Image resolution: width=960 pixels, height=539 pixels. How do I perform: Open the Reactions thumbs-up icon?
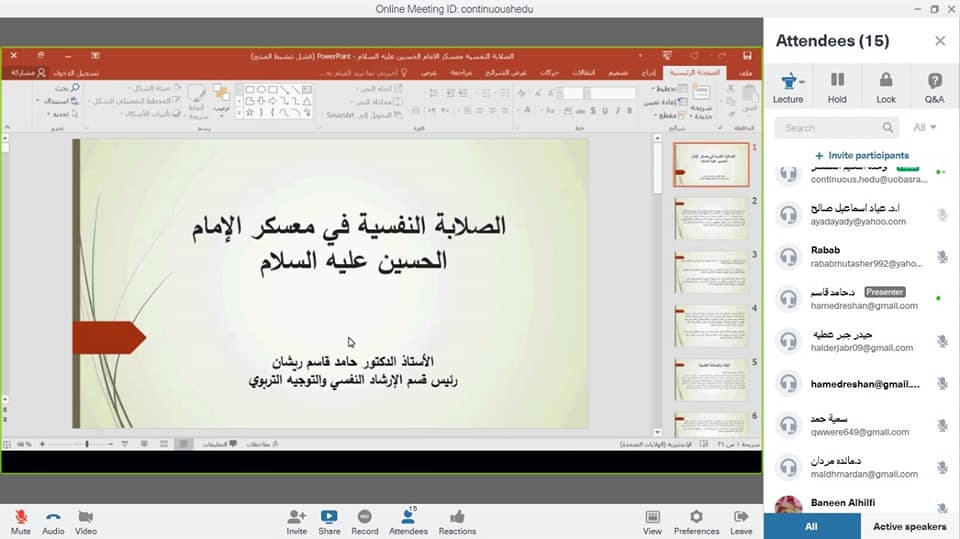tap(457, 517)
